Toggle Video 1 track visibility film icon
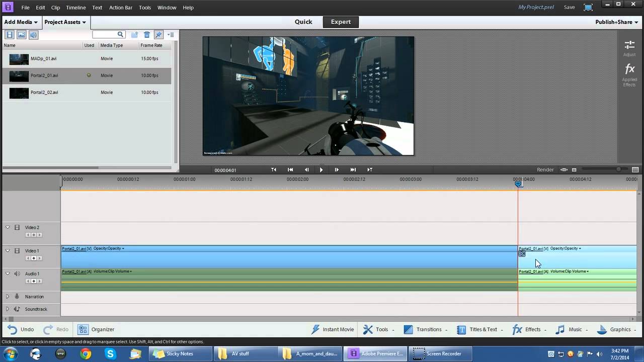 17,250
